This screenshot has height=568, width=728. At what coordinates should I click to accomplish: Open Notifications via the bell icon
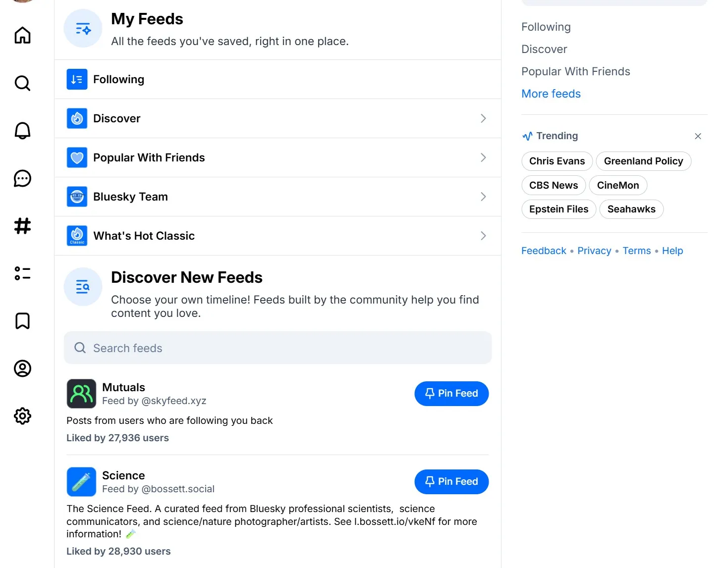click(22, 130)
